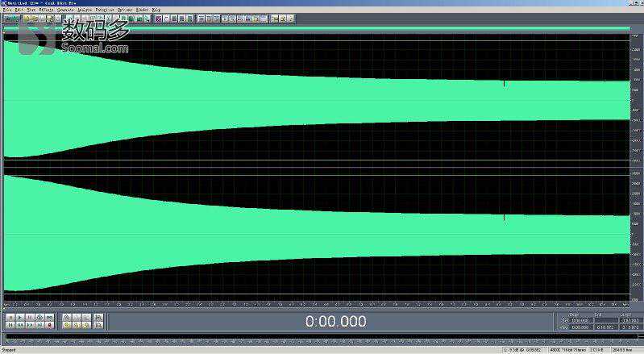Toggle the Play Looped button
The width and height of the screenshot is (644, 354).
pos(50,318)
